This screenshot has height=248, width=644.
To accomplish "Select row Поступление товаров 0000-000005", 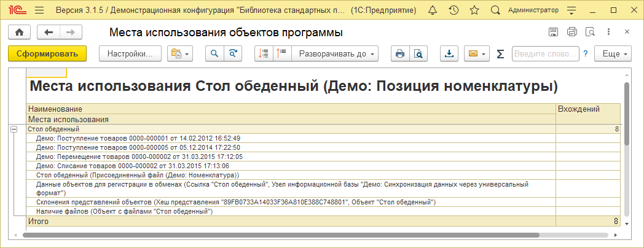I will tap(323, 147).
